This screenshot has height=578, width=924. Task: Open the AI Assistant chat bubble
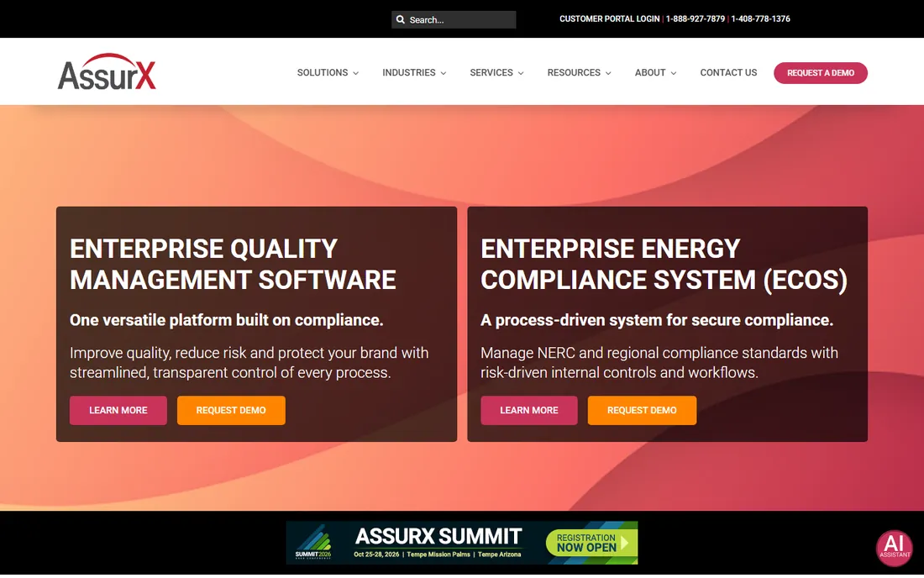click(894, 548)
